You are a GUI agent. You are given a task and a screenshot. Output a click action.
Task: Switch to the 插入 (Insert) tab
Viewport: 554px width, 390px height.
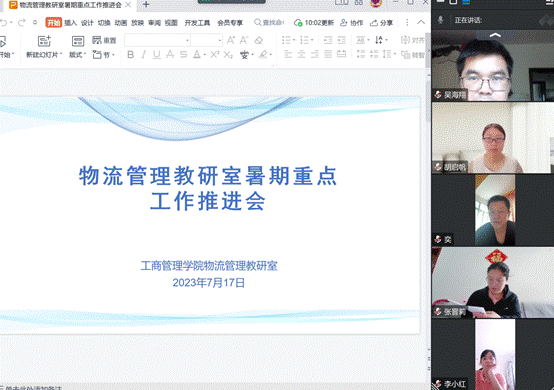click(x=70, y=23)
